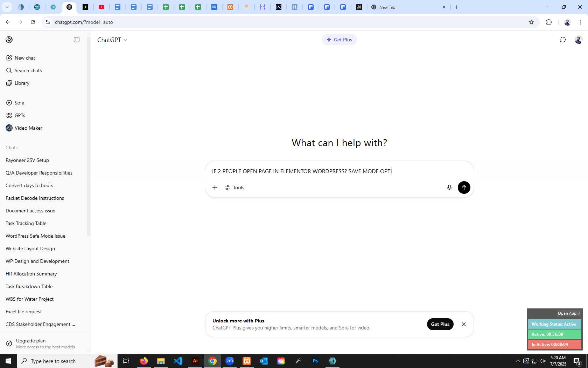The height and width of the screenshot is (368, 588).
Task: Open the WBS for Water Project chat
Action: pyautogui.click(x=43, y=299)
